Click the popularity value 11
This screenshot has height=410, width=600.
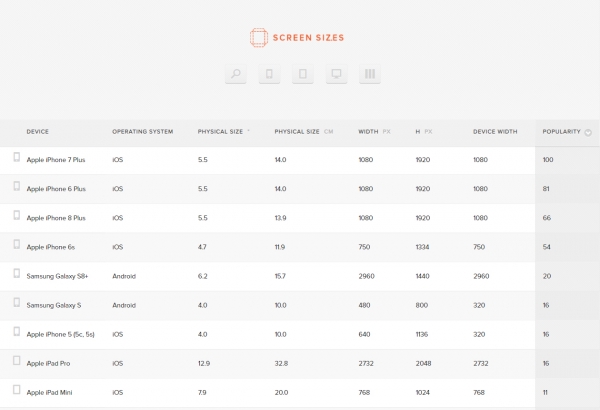click(x=545, y=393)
